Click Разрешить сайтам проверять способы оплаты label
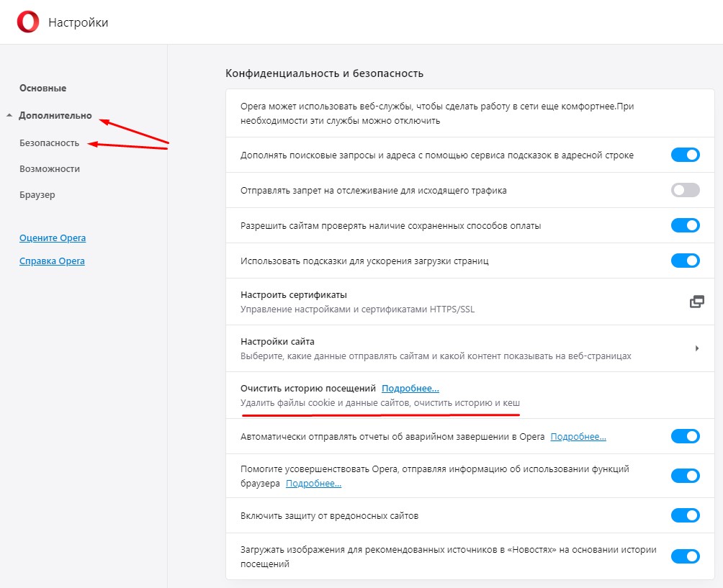The width and height of the screenshot is (723, 588). 390,226
